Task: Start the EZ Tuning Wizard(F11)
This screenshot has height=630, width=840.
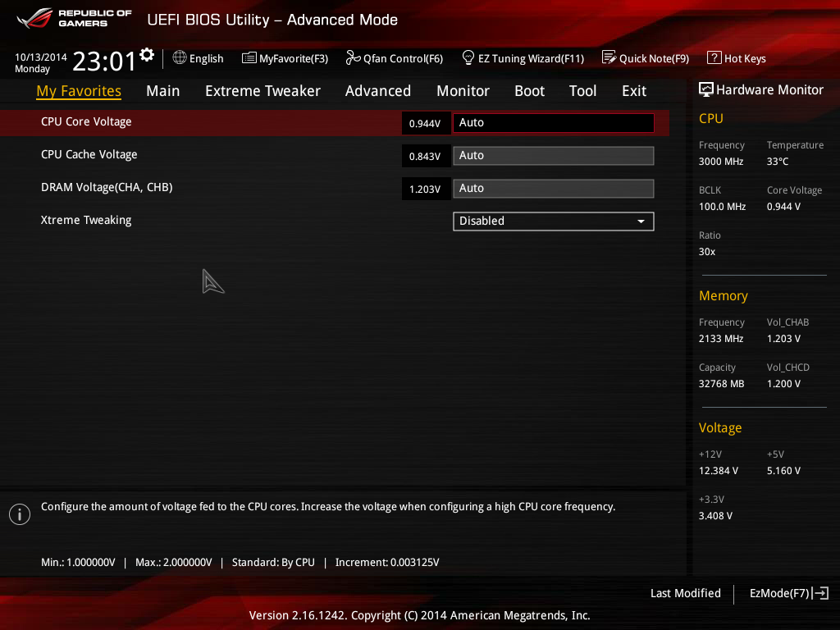Action: 531,58
